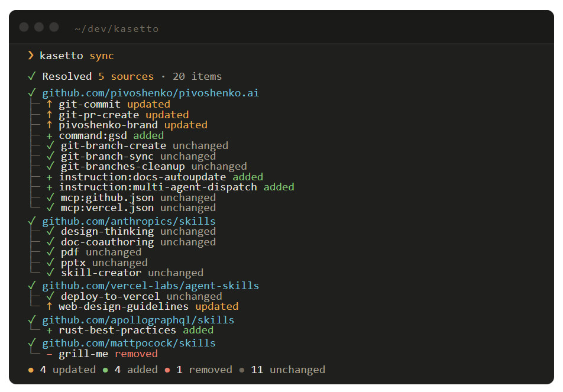Image resolution: width=563 pixels, height=392 pixels.
Task: Click the git-commit row name
Action: 90,105
